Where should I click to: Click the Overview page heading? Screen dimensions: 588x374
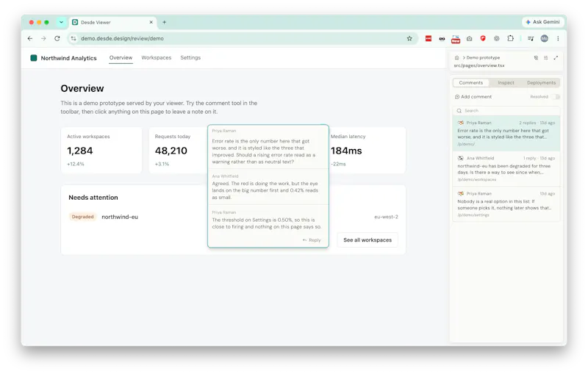point(82,88)
